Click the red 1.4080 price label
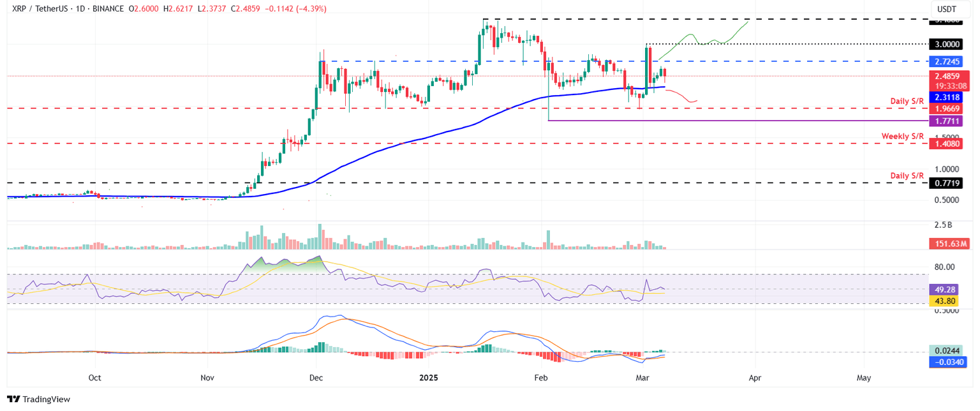The width and height of the screenshot is (980, 411). [x=947, y=144]
